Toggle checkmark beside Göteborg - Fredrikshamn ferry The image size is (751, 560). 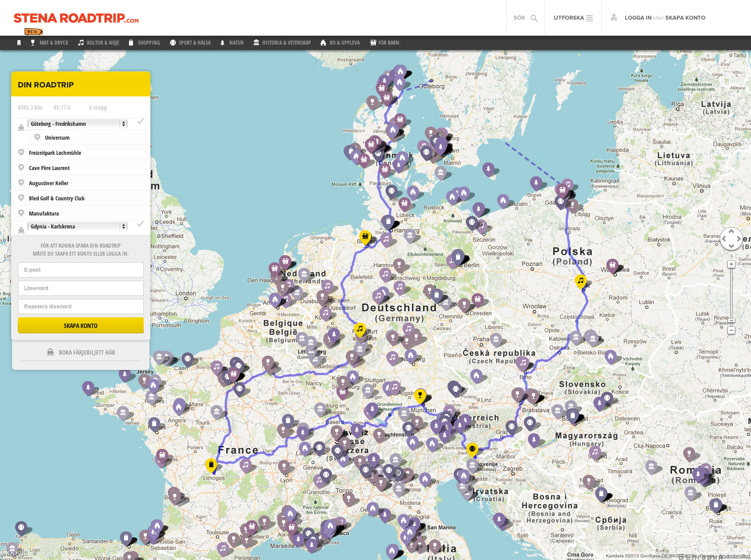[141, 121]
